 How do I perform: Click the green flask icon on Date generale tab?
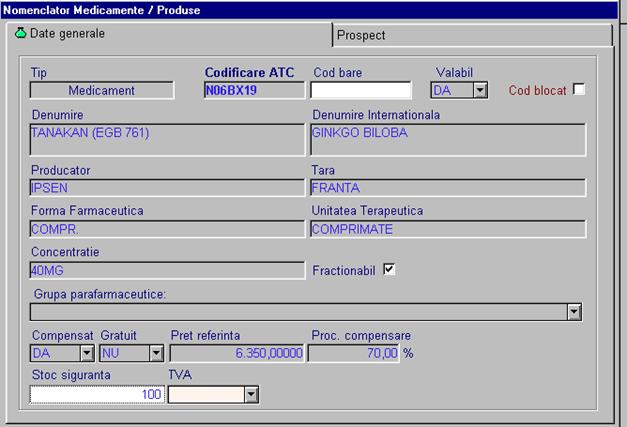pos(20,33)
